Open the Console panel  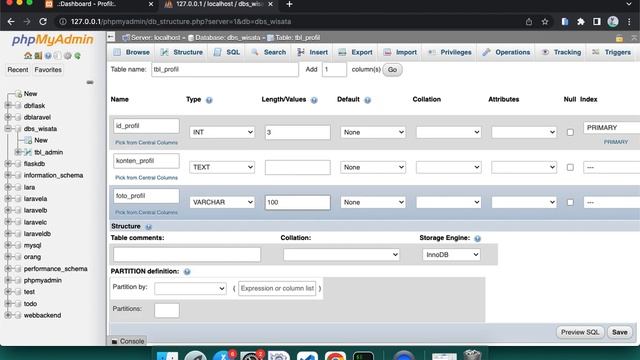click(128, 341)
